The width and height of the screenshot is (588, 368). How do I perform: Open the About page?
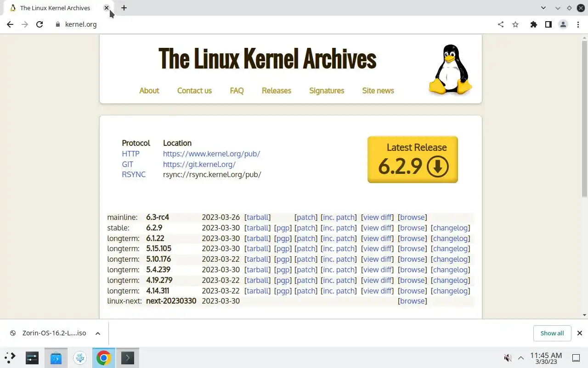(149, 91)
